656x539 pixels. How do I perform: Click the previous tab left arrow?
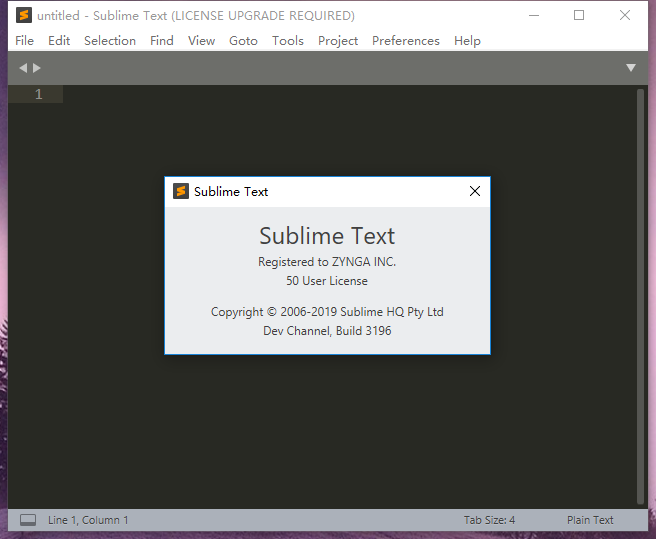(x=23, y=68)
